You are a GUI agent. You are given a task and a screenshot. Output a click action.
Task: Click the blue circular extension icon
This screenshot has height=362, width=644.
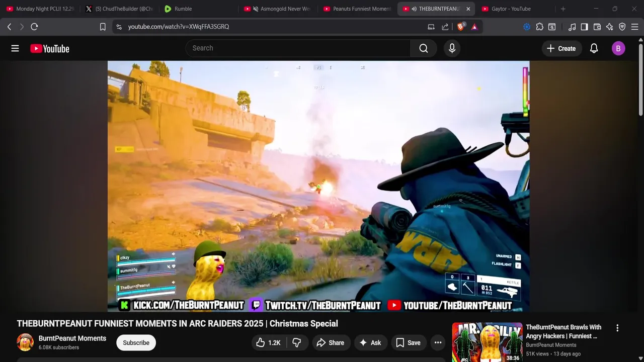(527, 27)
